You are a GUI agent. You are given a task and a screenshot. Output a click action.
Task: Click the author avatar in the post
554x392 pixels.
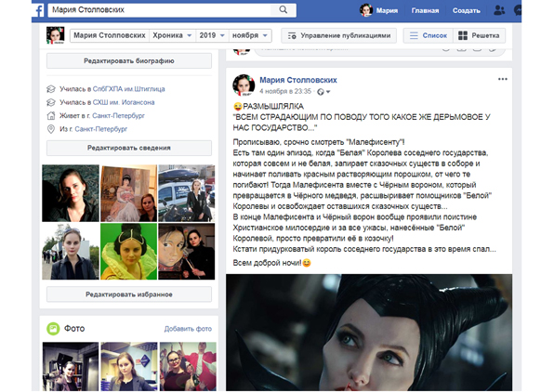[x=244, y=85]
